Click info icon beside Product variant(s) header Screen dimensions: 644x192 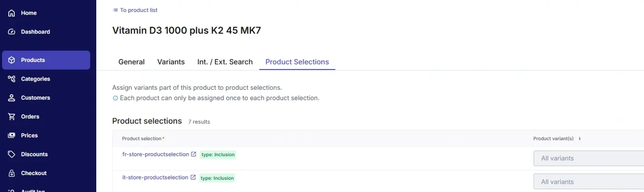click(x=580, y=138)
